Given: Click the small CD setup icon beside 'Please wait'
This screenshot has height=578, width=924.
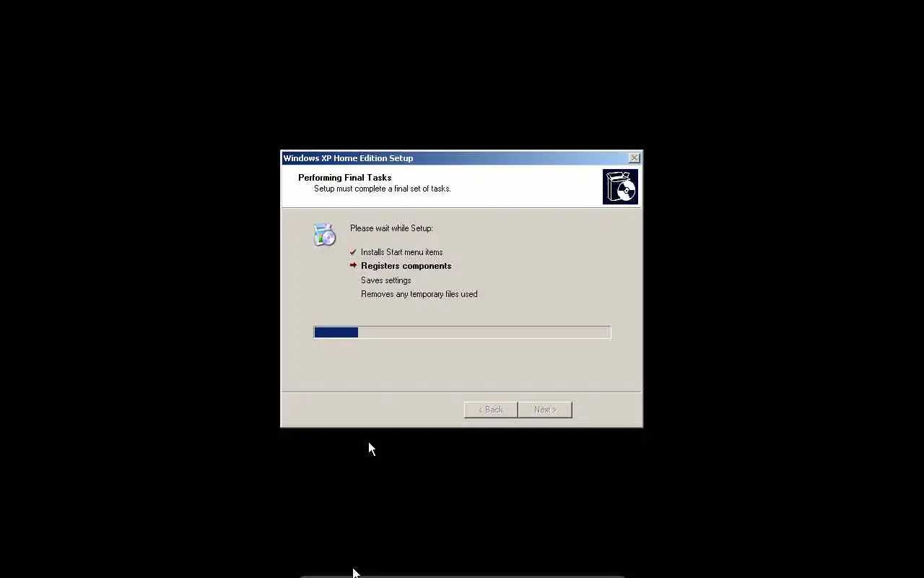Looking at the screenshot, I should coord(325,235).
